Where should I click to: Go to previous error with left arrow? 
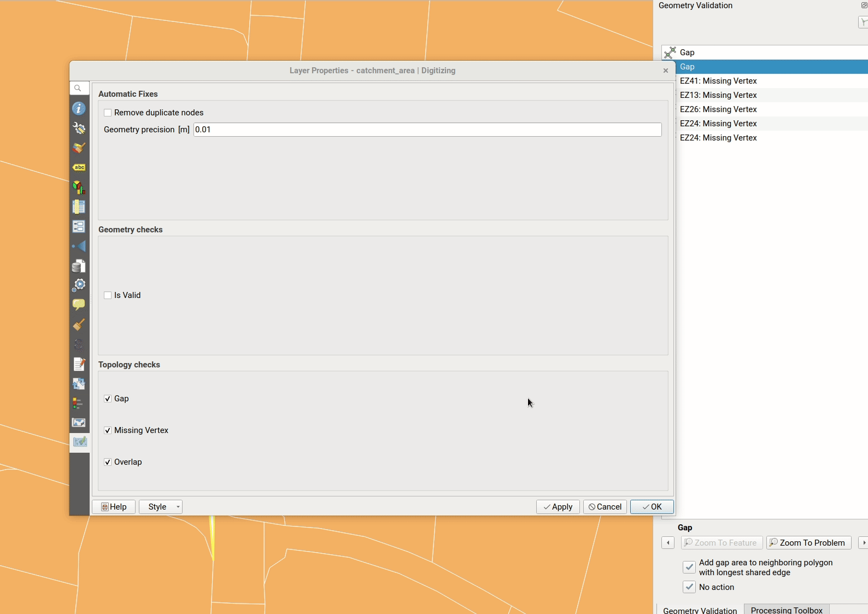(x=668, y=543)
